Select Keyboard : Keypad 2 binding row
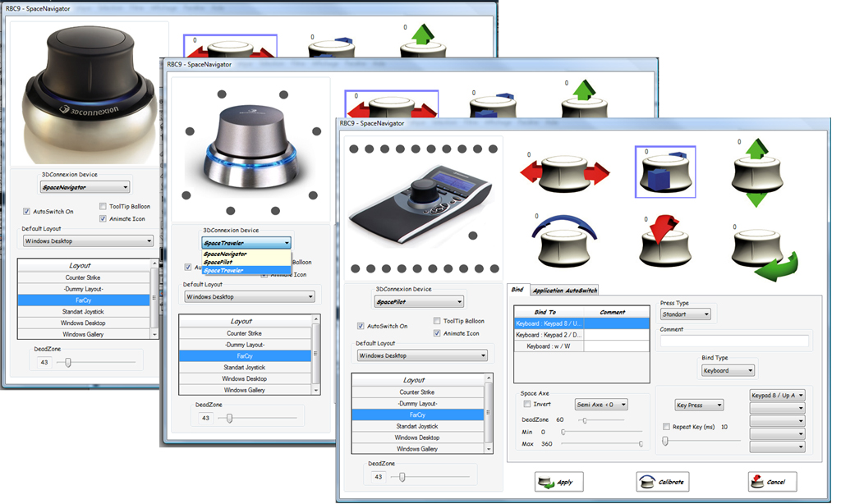Screen dimensions: 841x504 [581, 335]
